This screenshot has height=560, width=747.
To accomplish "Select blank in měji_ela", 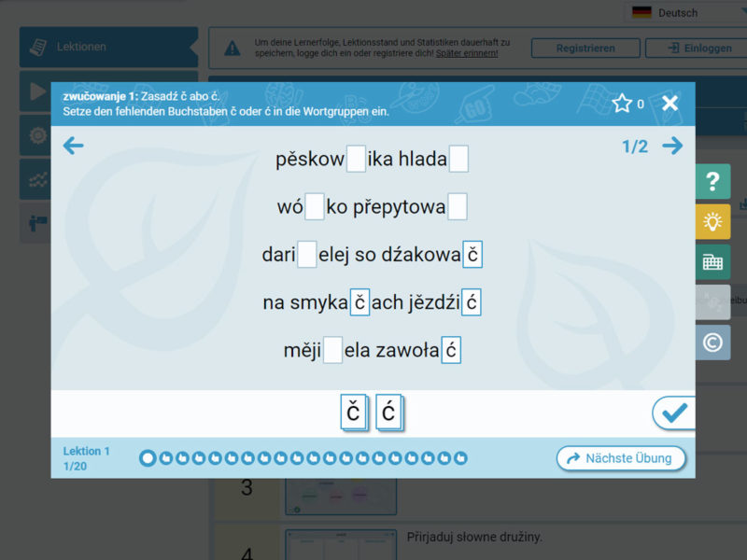I will coord(332,350).
